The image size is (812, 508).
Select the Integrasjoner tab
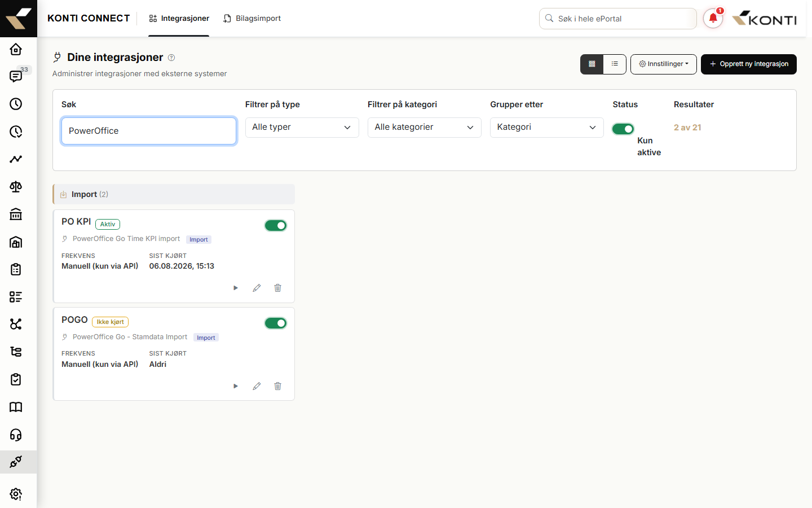click(179, 19)
